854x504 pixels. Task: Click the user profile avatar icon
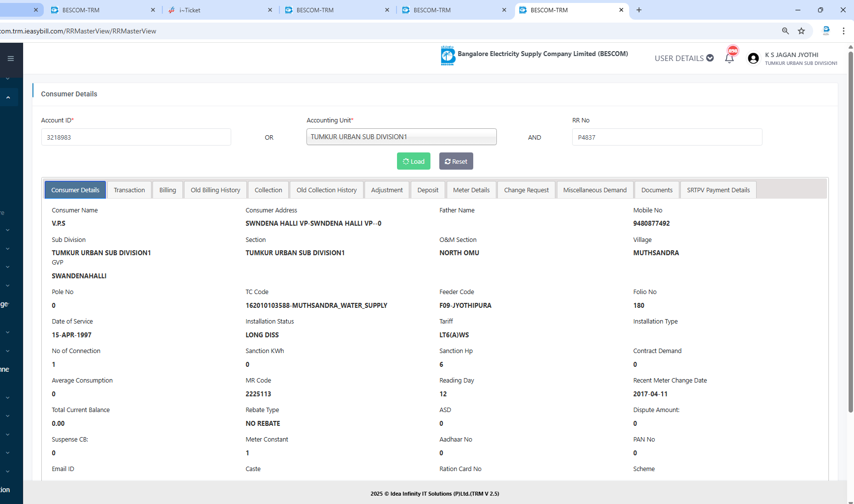pos(753,59)
